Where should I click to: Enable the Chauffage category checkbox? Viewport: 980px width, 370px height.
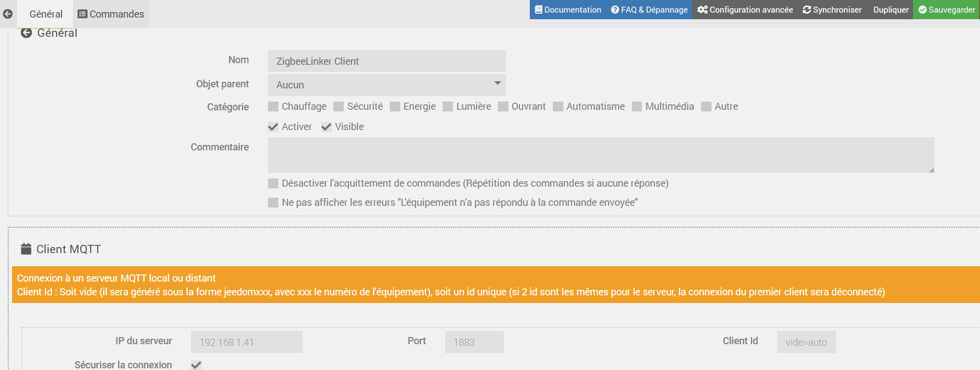(273, 106)
